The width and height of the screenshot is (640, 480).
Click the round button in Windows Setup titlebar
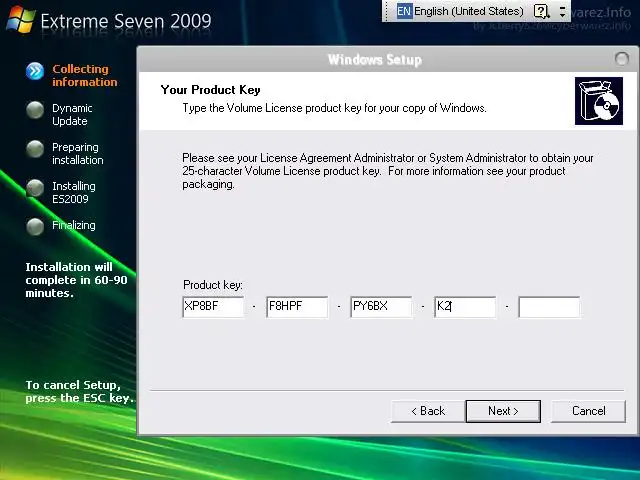[622, 59]
